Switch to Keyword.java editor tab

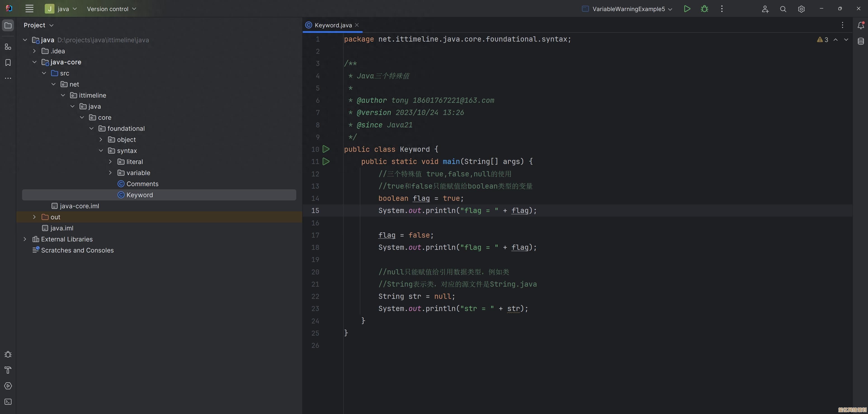click(x=333, y=25)
